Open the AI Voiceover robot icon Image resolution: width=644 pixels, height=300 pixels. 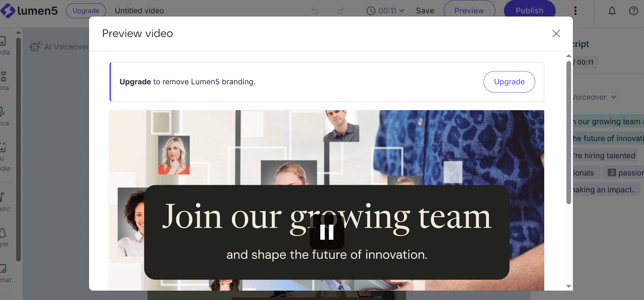pyautogui.click(x=36, y=46)
